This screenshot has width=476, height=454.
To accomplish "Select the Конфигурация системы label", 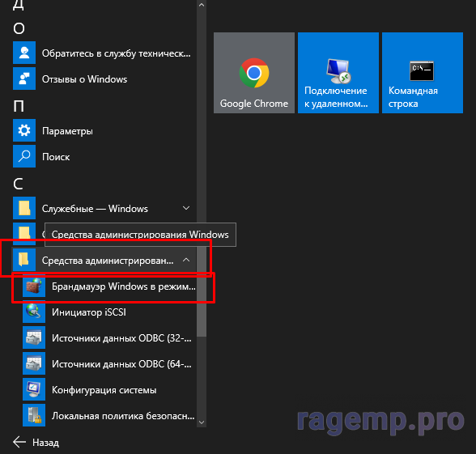I will click(104, 390).
